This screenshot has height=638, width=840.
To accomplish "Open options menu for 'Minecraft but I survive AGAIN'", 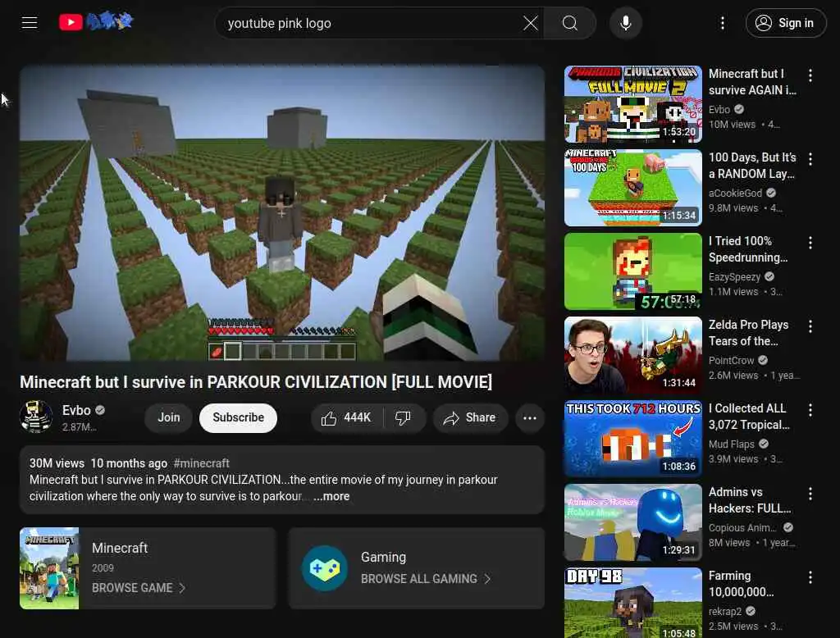I will point(810,75).
